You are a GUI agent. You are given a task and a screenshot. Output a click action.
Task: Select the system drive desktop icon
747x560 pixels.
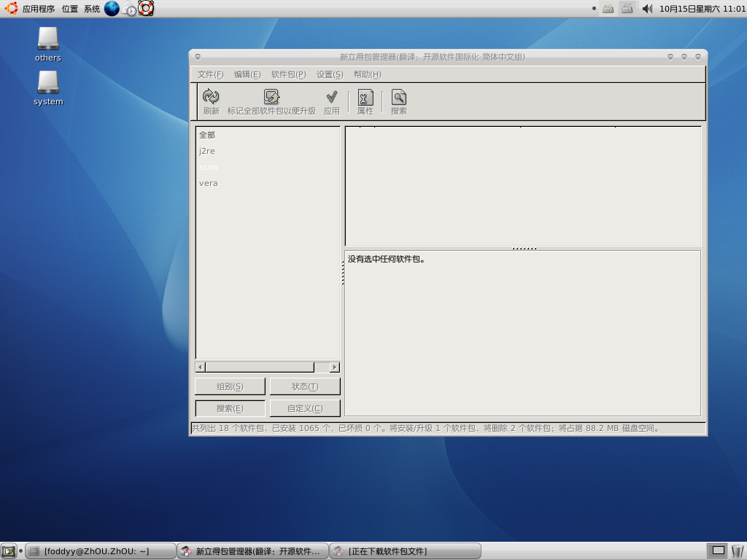[48, 88]
